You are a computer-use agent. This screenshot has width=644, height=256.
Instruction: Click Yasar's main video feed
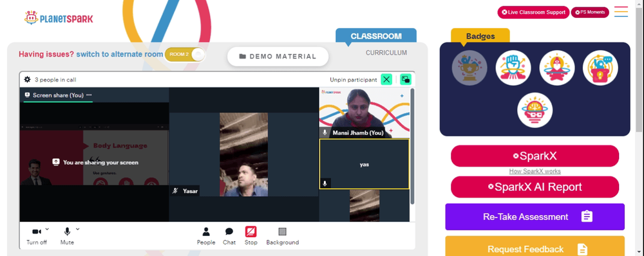click(243, 154)
